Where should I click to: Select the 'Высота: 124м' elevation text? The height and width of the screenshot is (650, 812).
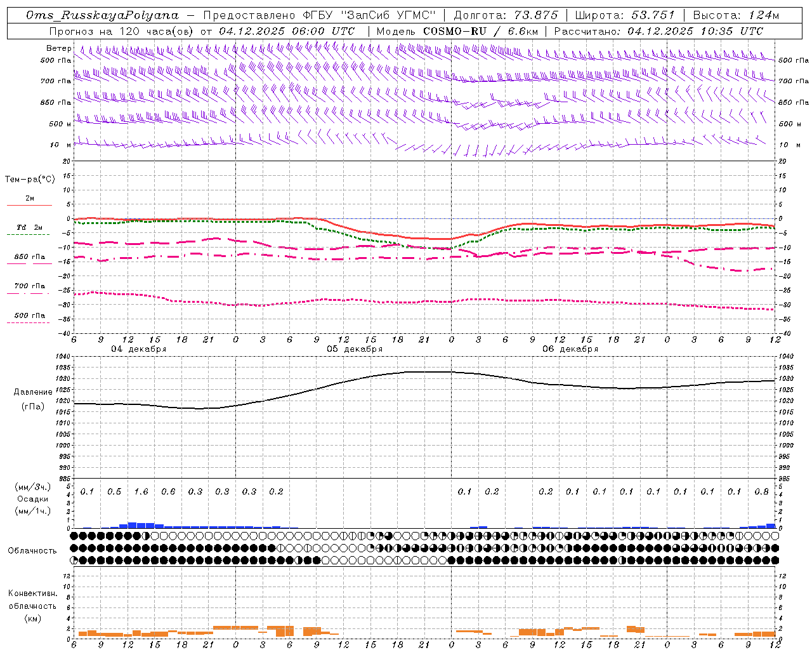click(x=736, y=15)
